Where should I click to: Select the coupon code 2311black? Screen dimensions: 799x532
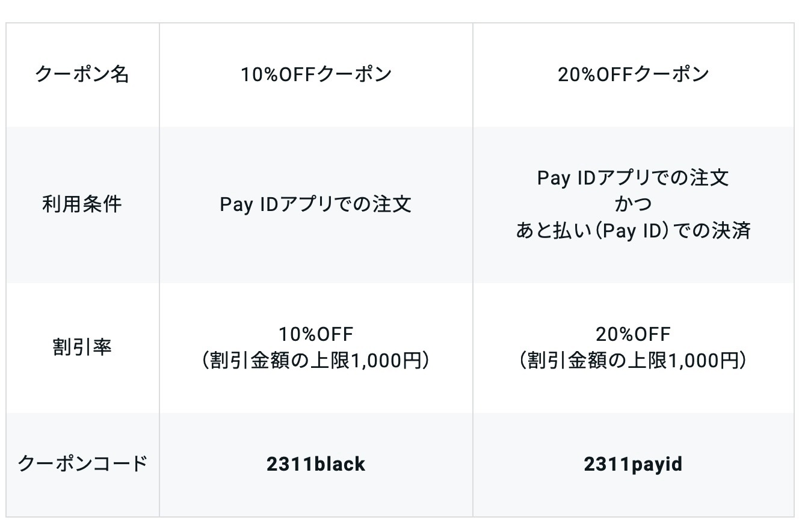click(316, 464)
